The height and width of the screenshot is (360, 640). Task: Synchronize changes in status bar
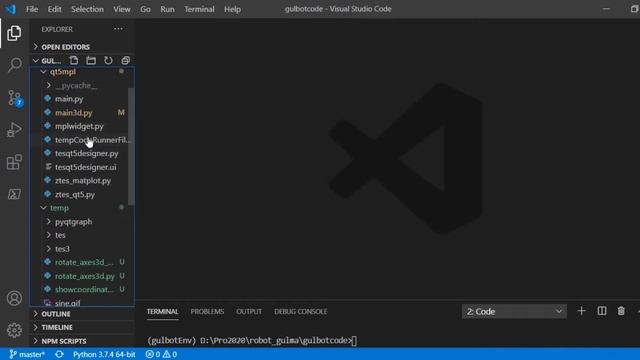pyautogui.click(x=59, y=354)
